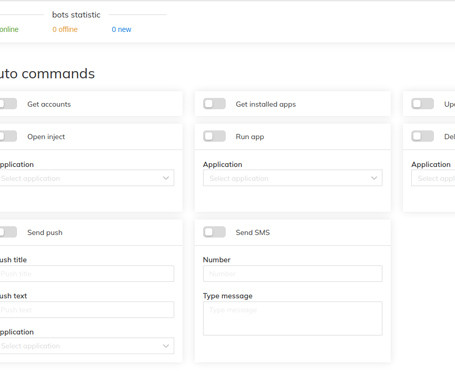
Task: Click the Number input field
Action: click(x=293, y=274)
